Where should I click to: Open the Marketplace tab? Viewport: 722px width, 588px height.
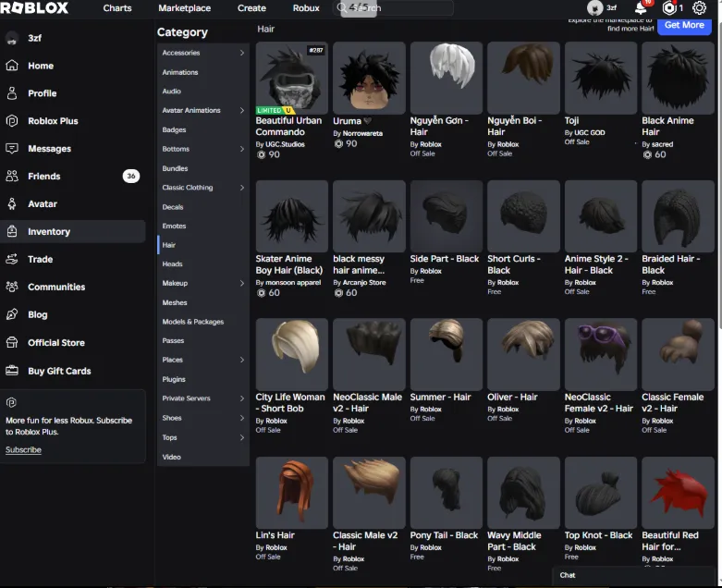coord(185,7)
